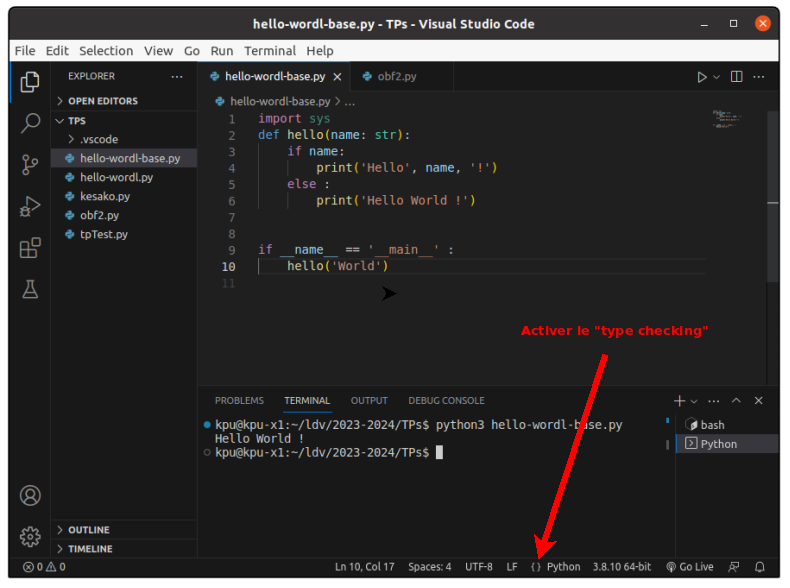Maximize the panel with the up chevron

click(x=736, y=401)
